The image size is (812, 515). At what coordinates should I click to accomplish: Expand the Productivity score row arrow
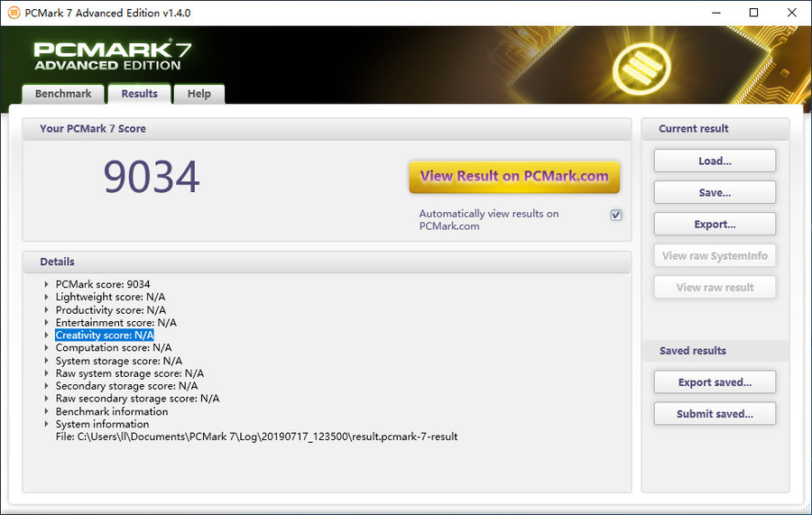[x=46, y=310]
